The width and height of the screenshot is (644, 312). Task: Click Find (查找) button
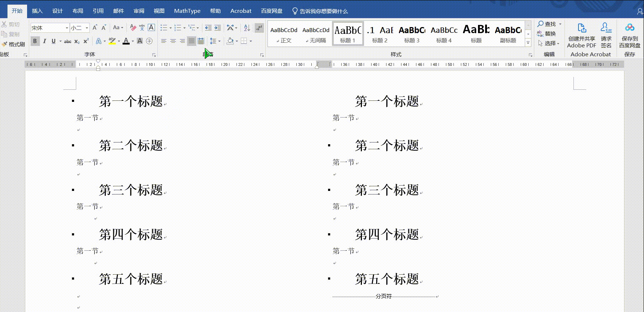(547, 24)
